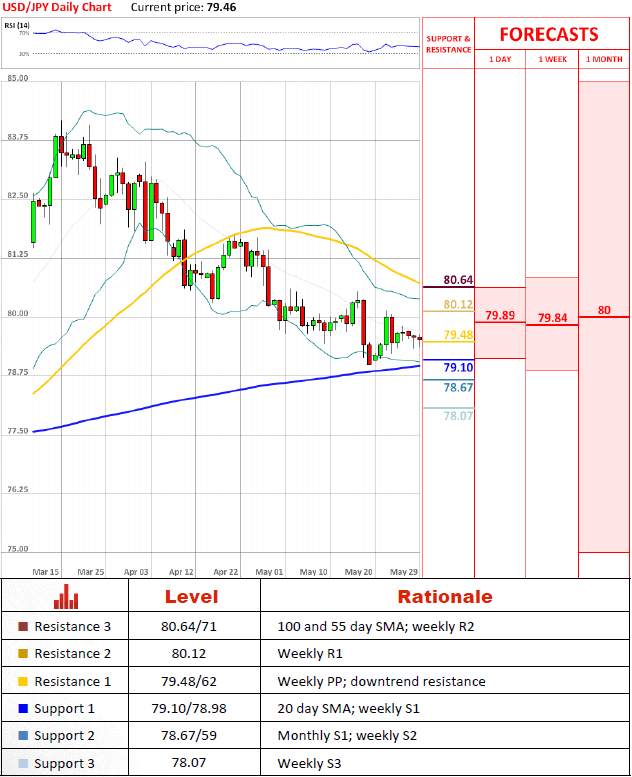
Task: Select the Support 3 row label
Action: coord(64,764)
